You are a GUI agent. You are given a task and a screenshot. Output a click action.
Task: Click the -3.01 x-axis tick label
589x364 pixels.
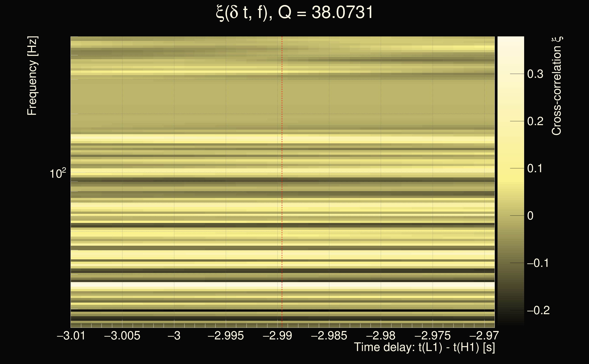(x=71, y=336)
